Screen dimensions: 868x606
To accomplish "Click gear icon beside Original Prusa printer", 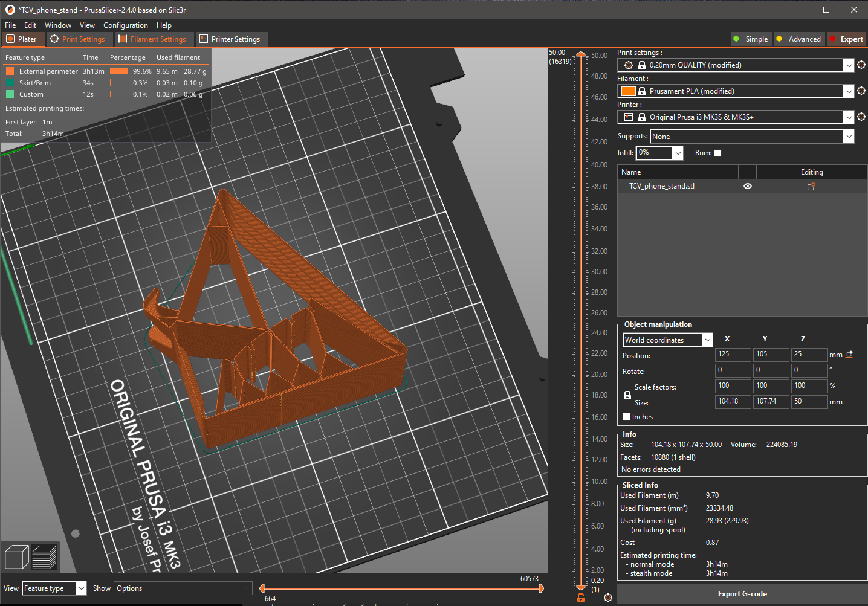I will [861, 117].
